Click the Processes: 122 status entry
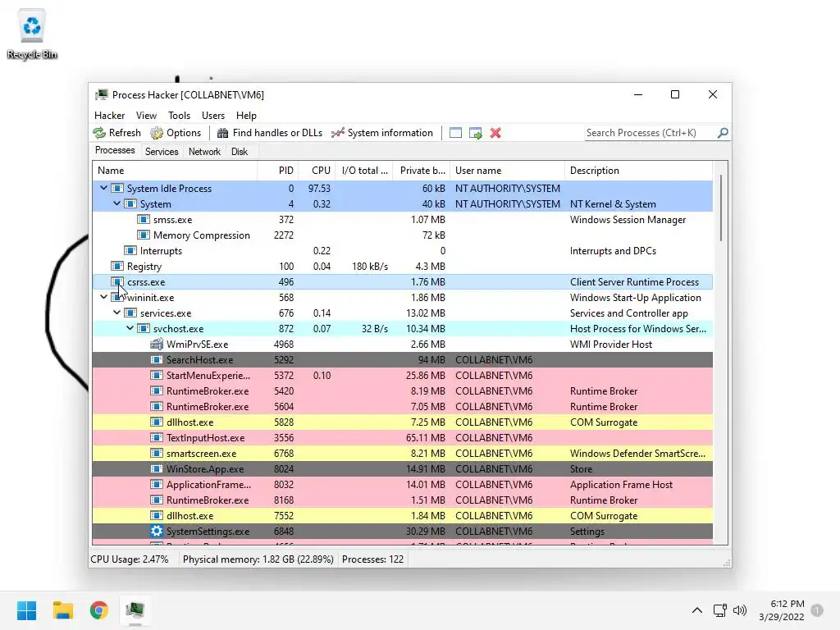840x630 pixels. pyautogui.click(x=373, y=559)
